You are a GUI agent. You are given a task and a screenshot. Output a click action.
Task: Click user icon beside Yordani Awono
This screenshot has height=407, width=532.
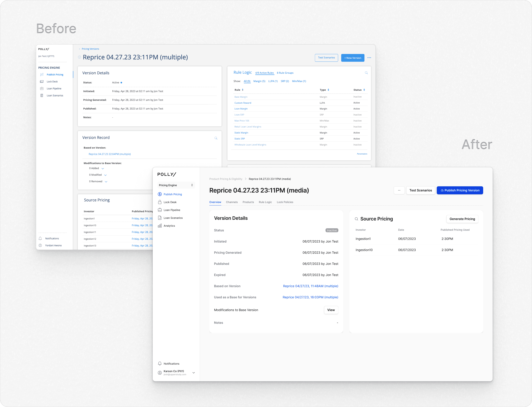(x=40, y=245)
